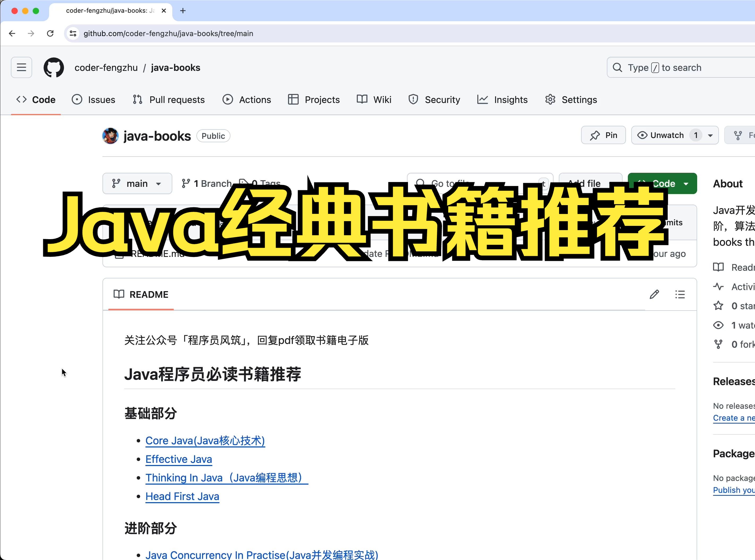
Task: Open the Security tab
Action: (x=434, y=100)
